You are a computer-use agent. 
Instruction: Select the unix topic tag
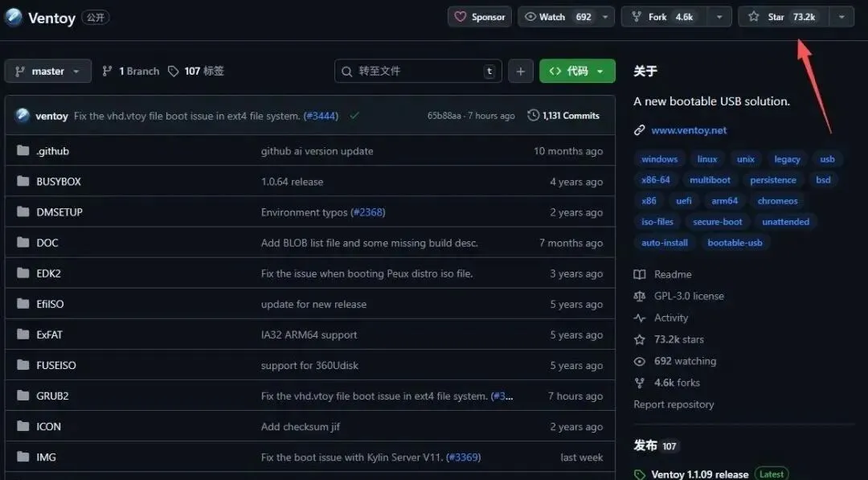[746, 159]
